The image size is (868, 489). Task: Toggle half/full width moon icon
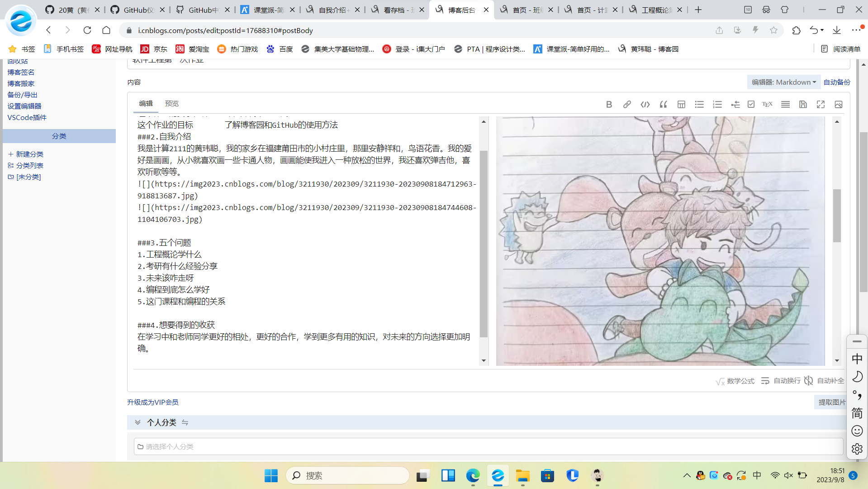[x=857, y=377]
